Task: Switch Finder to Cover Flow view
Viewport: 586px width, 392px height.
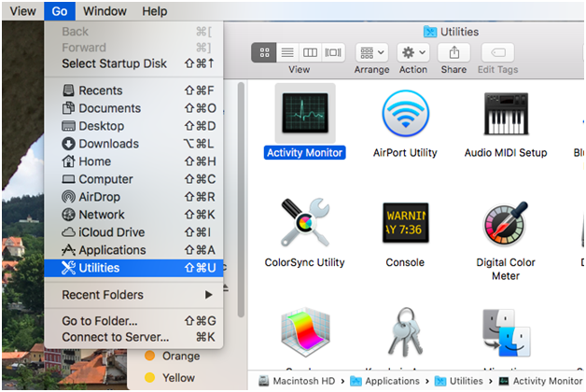Action: [333, 52]
